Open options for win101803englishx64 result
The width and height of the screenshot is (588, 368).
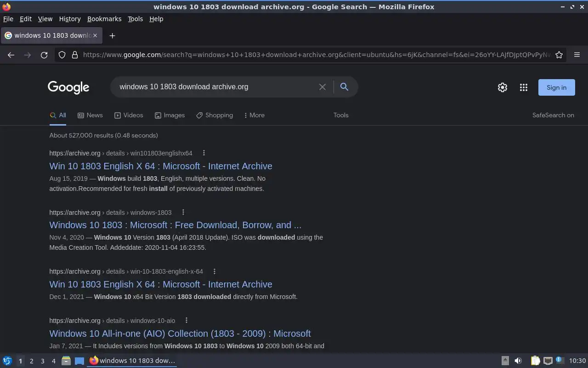pos(204,153)
